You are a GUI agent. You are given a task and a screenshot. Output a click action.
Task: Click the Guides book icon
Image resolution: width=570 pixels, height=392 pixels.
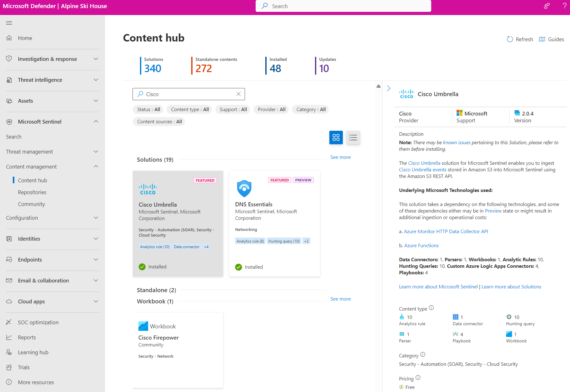(x=542, y=39)
